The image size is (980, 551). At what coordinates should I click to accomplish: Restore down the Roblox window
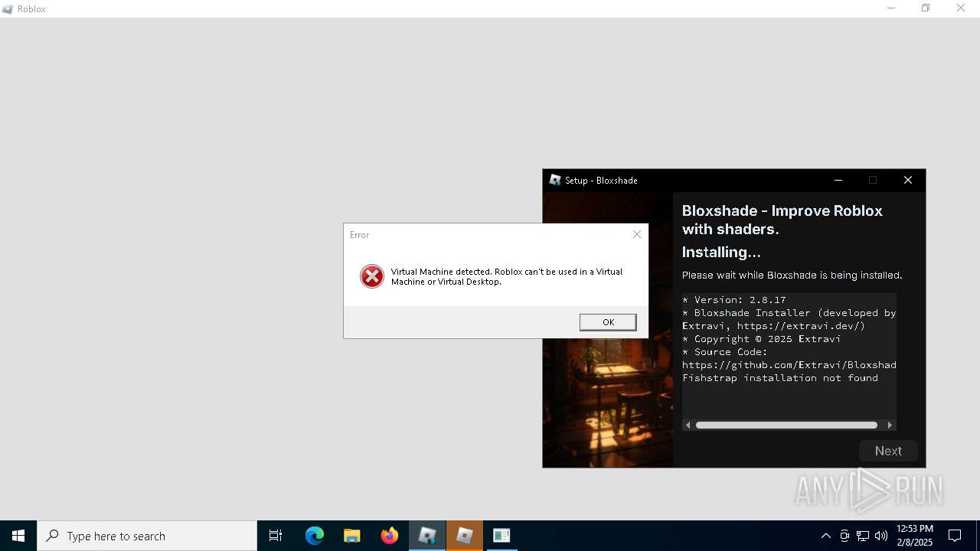[x=926, y=8]
